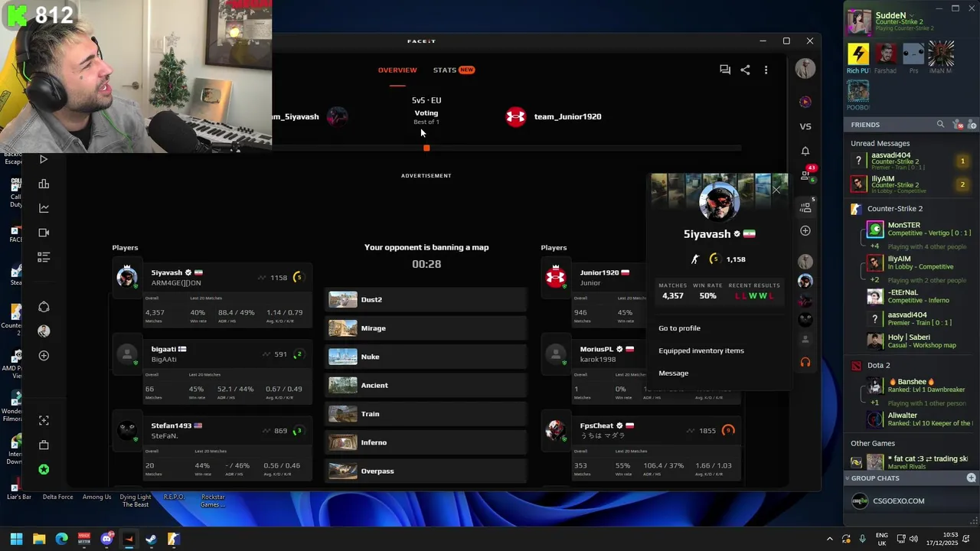
Task: Click the Farshad favorite friend tile
Action: [886, 58]
